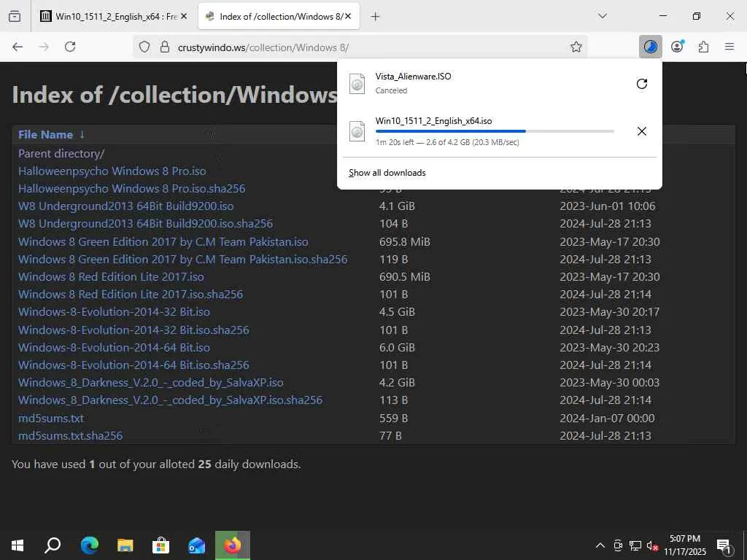The height and width of the screenshot is (560, 747).
Task: Open the list all tabs chevron
Action: pyautogui.click(x=602, y=16)
